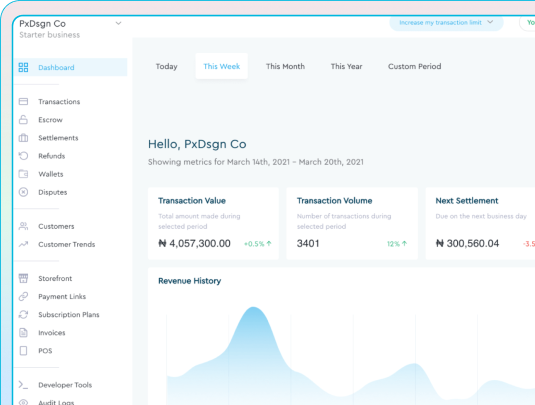Click the PxDsgn Co business name
535x405 pixels.
42,24
